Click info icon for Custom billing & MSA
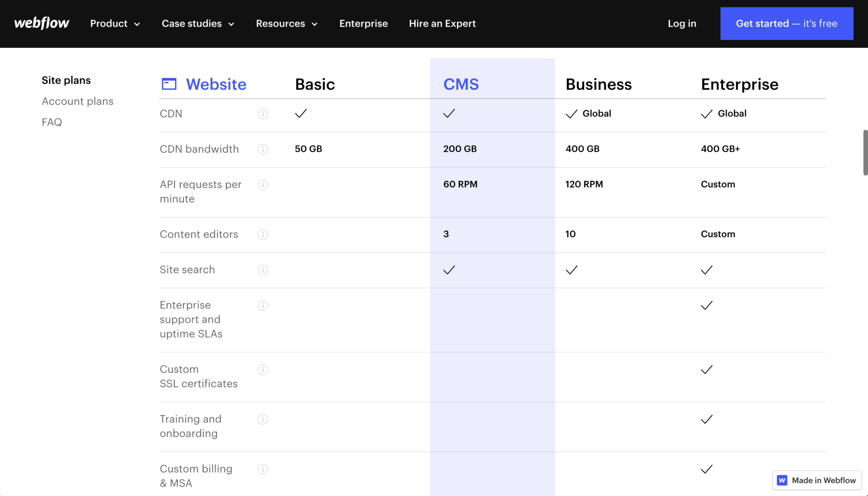This screenshot has width=868, height=496. pos(263,469)
